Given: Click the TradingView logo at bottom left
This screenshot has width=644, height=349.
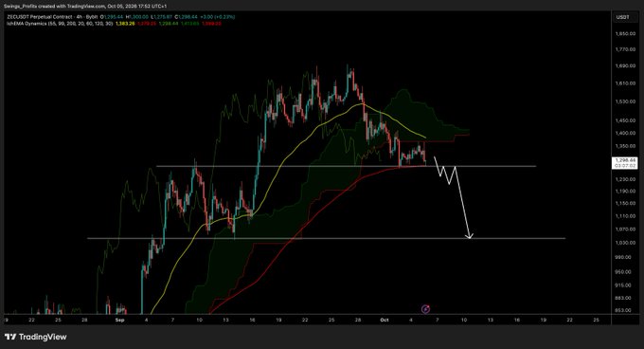Looking at the screenshot, I should pyautogui.click(x=36, y=337).
